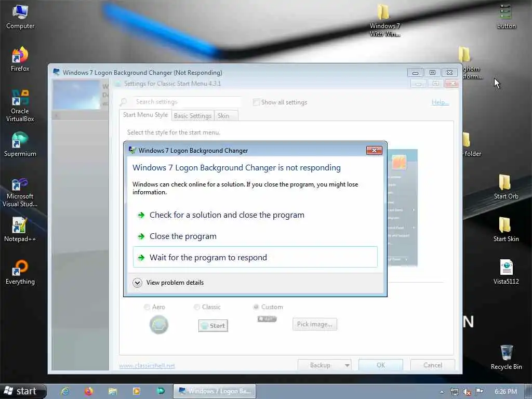Choose 'Wait for the program to respond'
Screen dimensions: 532x399
pyautogui.click(x=255, y=257)
